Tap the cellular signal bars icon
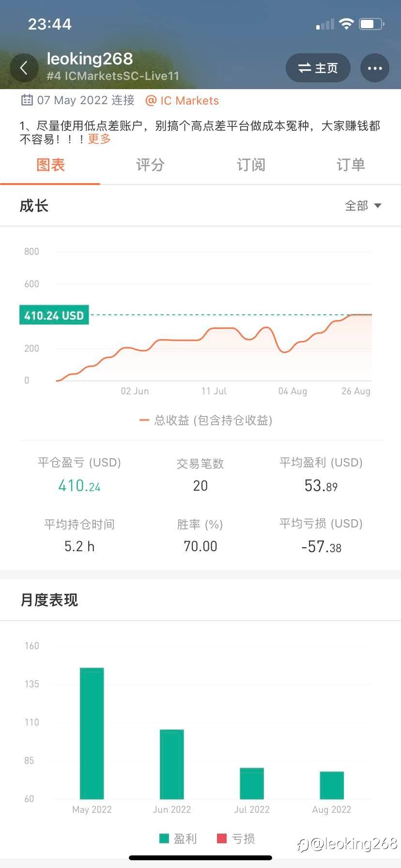The height and width of the screenshot is (868, 401). point(325,24)
